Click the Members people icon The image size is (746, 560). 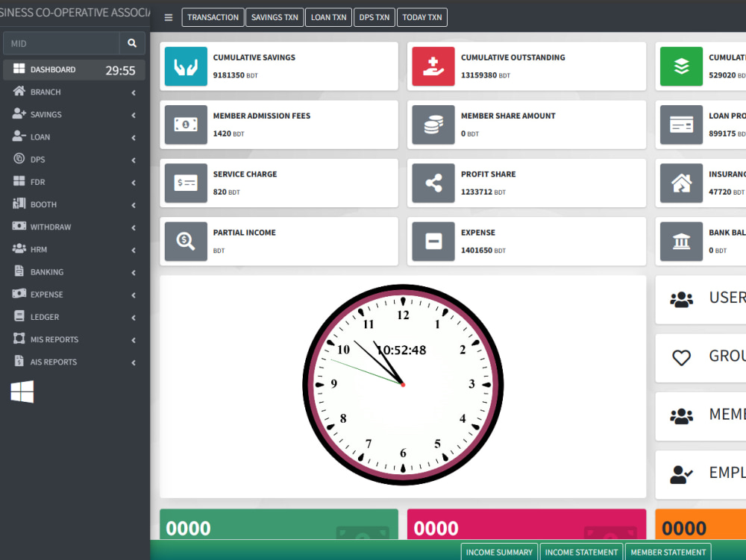[681, 416]
